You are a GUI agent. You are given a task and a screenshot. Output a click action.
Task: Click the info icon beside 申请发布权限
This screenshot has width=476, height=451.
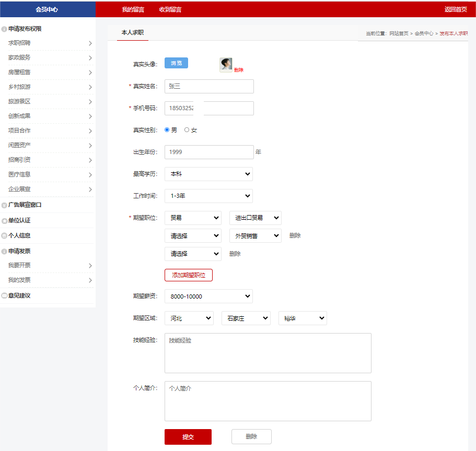(4, 29)
